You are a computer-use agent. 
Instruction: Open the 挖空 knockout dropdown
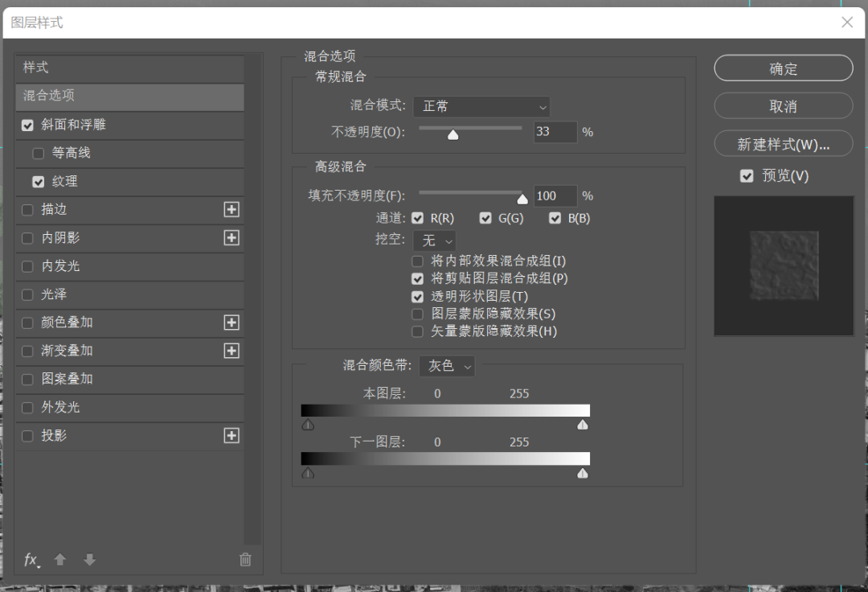[x=434, y=240]
